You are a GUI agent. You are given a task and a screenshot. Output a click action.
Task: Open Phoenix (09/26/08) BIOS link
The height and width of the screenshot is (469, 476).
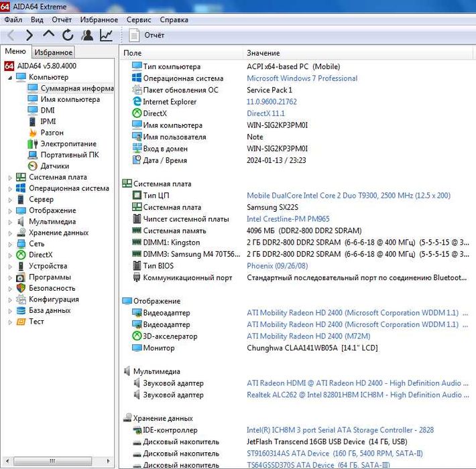[277, 266]
